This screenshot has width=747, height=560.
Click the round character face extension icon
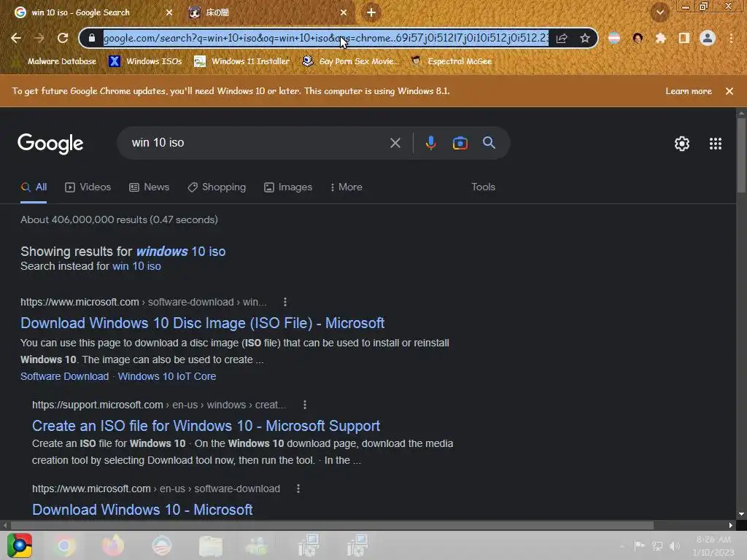point(638,38)
